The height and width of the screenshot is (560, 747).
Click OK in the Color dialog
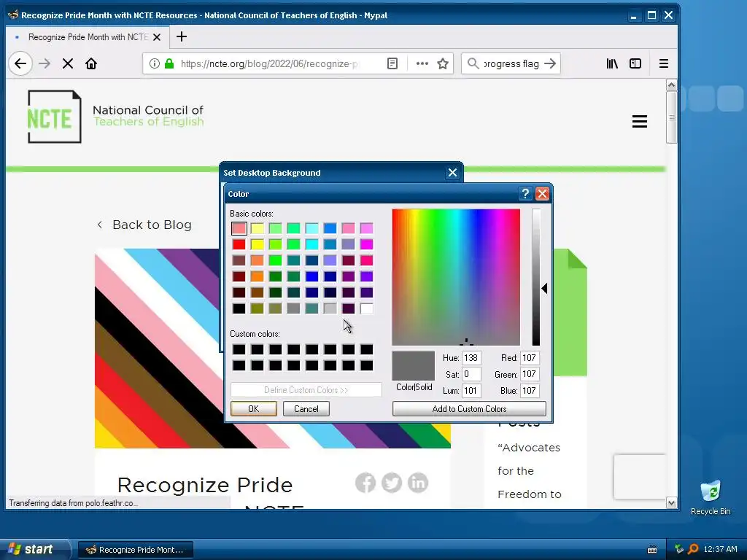point(253,408)
